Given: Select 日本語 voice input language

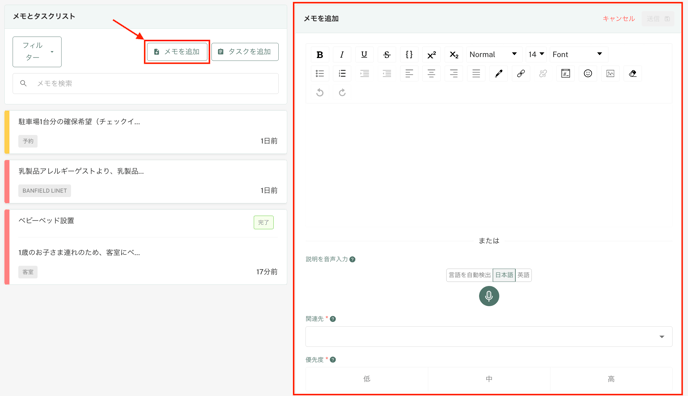Looking at the screenshot, I should pyautogui.click(x=504, y=275).
